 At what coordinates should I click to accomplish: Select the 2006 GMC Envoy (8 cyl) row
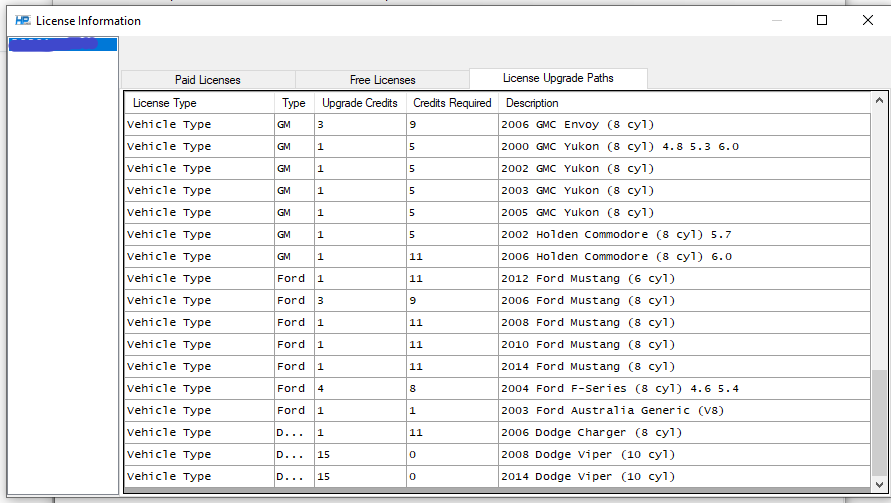tap(497, 124)
